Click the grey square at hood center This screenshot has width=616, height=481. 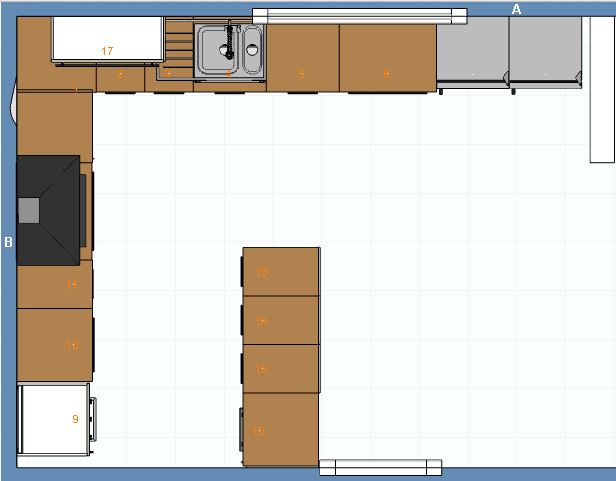[29, 210]
